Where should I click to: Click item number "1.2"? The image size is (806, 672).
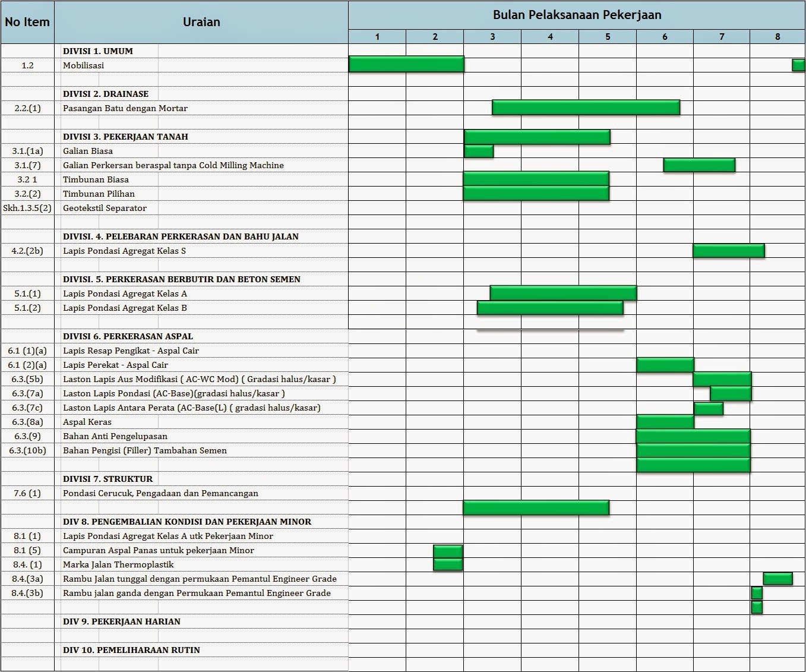tap(27, 65)
